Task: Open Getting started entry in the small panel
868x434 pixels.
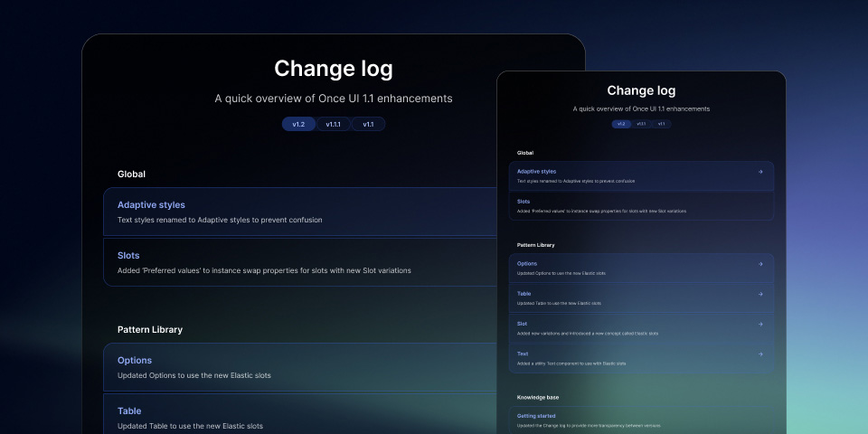Action: click(641, 420)
